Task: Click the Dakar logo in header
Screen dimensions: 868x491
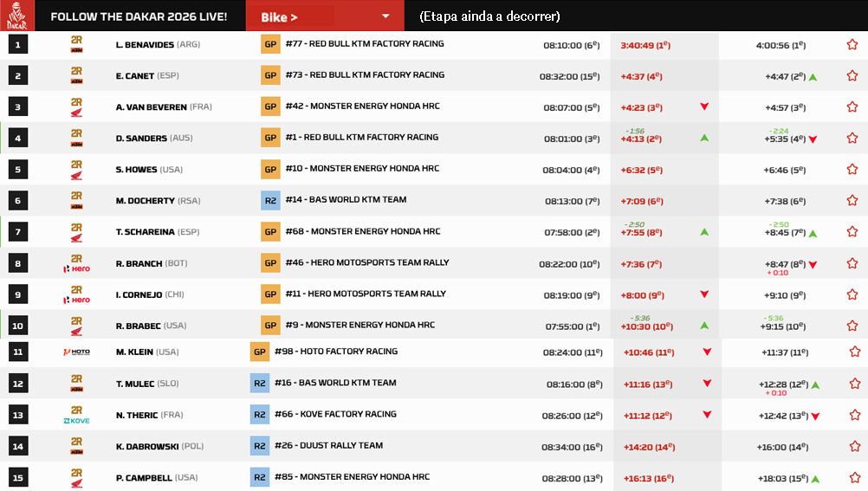Action: 17,16
